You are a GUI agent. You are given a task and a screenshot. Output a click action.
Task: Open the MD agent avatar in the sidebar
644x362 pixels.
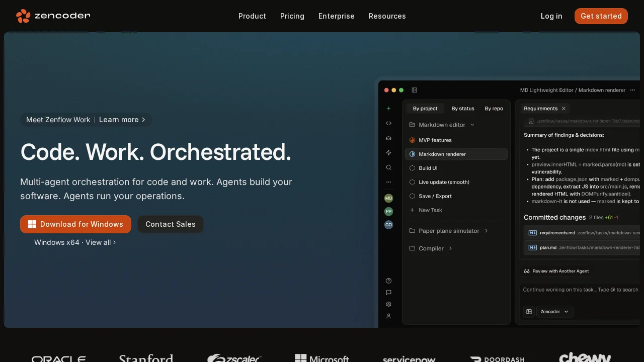pyautogui.click(x=388, y=198)
